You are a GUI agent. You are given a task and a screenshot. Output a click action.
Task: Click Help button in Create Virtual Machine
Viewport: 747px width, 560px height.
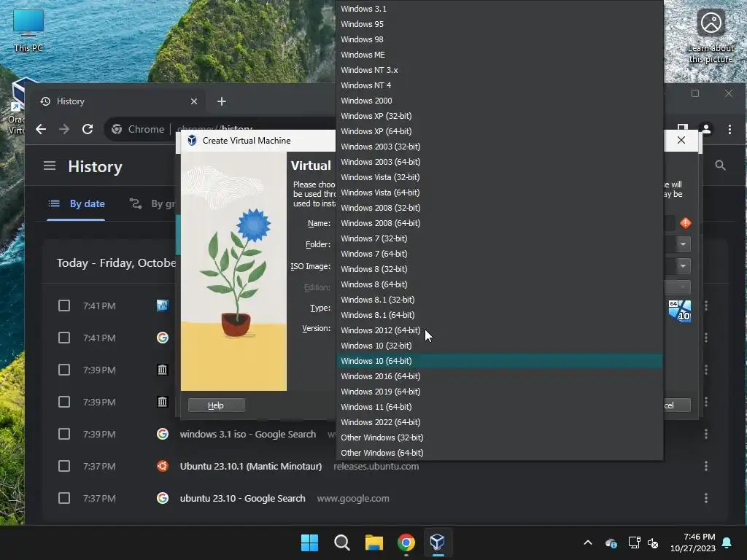pos(216,405)
